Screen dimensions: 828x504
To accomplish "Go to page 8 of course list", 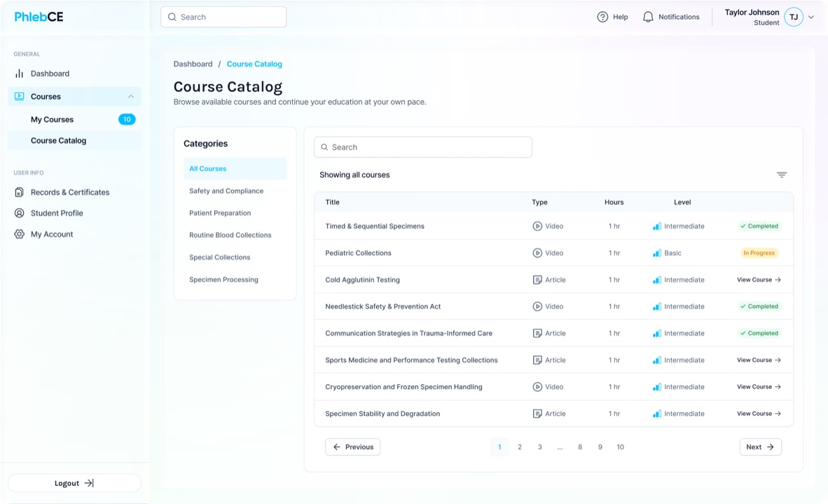I will pos(580,447).
